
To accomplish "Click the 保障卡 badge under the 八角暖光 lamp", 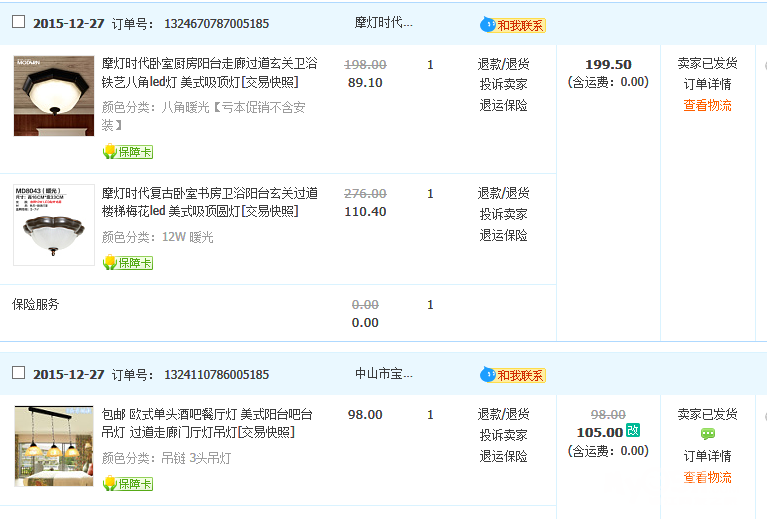I will (127, 152).
